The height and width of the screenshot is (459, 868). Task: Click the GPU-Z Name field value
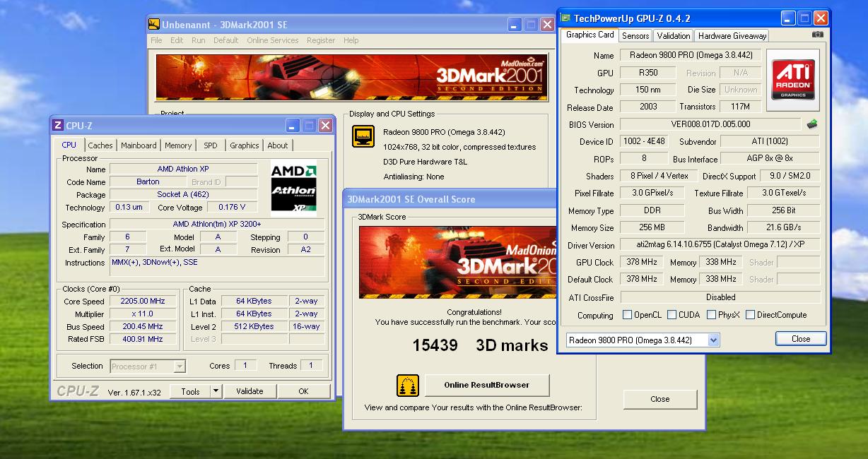690,55
